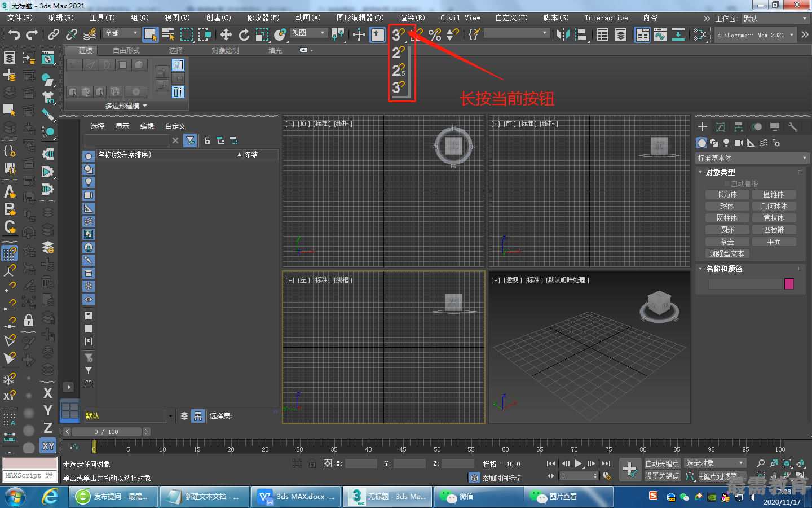This screenshot has height=508, width=812.
Task: Open the 标准基本体 category dropdown
Action: coord(752,158)
